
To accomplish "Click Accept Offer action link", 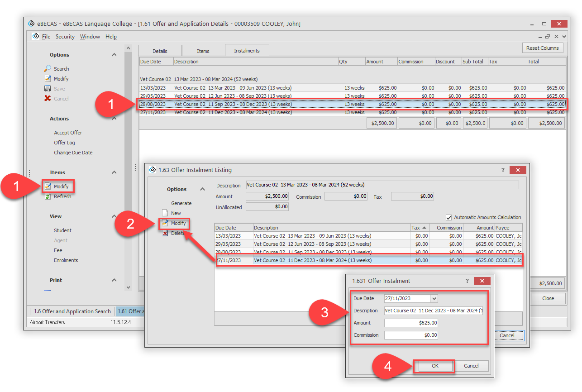I will tap(68, 133).
